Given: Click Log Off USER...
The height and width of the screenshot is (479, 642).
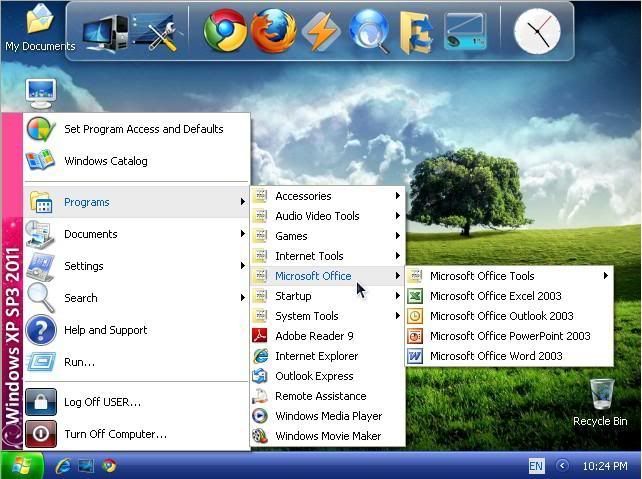Looking at the screenshot, I should point(136,402).
